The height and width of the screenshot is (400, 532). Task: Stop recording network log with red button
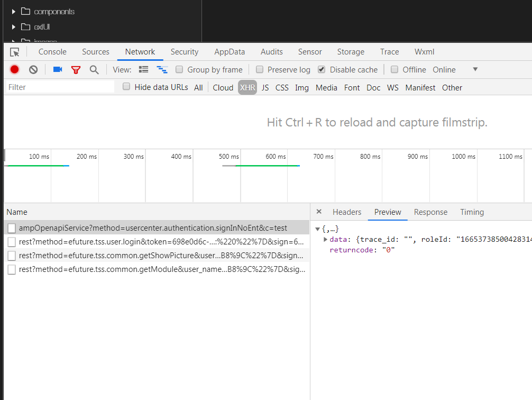pos(15,70)
